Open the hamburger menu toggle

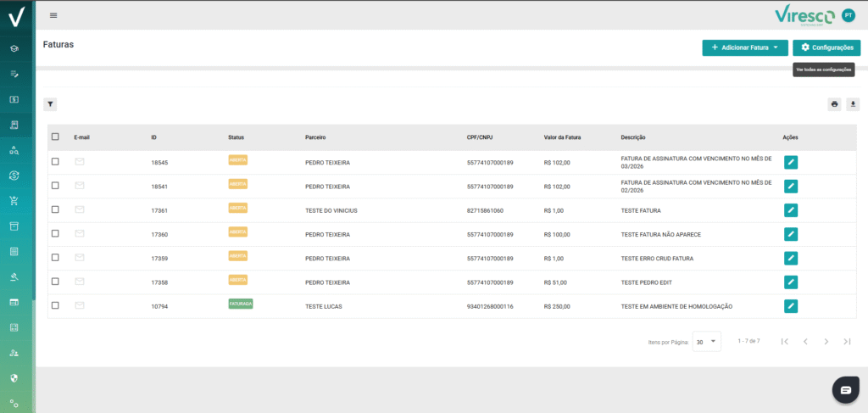pyautogui.click(x=54, y=15)
